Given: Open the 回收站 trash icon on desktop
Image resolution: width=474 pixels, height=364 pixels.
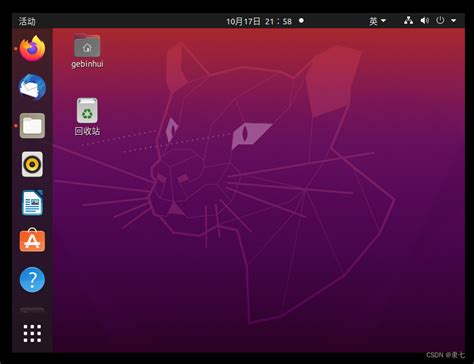Looking at the screenshot, I should tap(87, 117).
